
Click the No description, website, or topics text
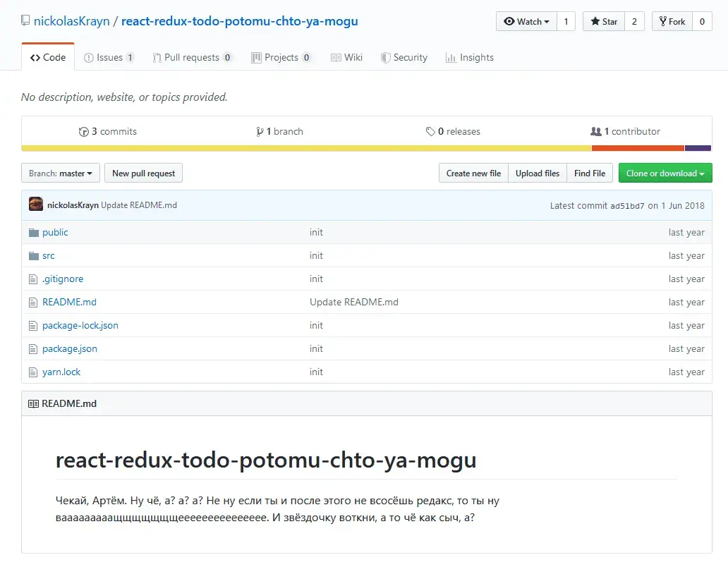pyautogui.click(x=124, y=97)
